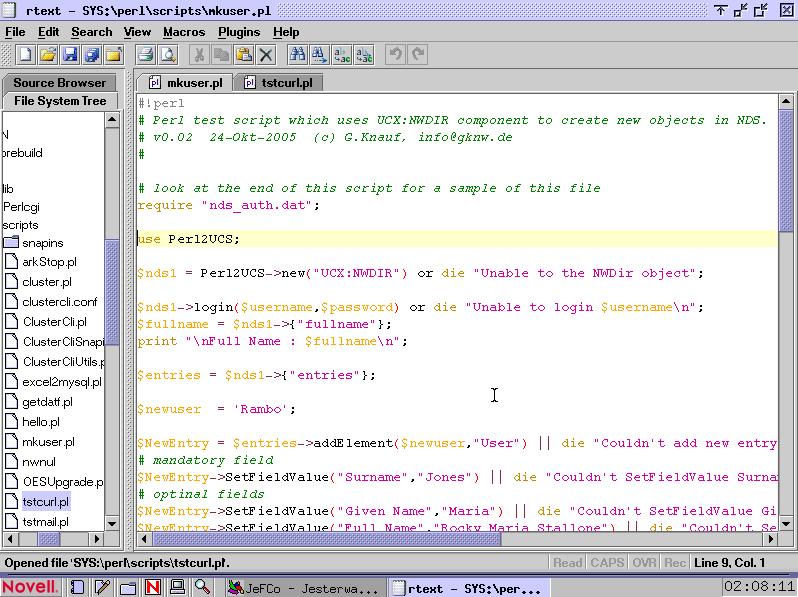The height and width of the screenshot is (597, 798).
Task: Open the Plugins menu
Action: (239, 32)
